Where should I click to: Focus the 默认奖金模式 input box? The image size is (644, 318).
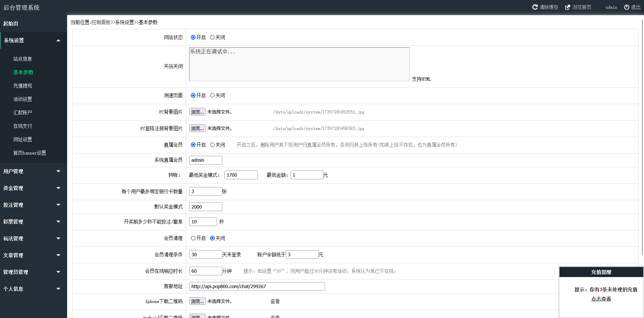click(206, 207)
